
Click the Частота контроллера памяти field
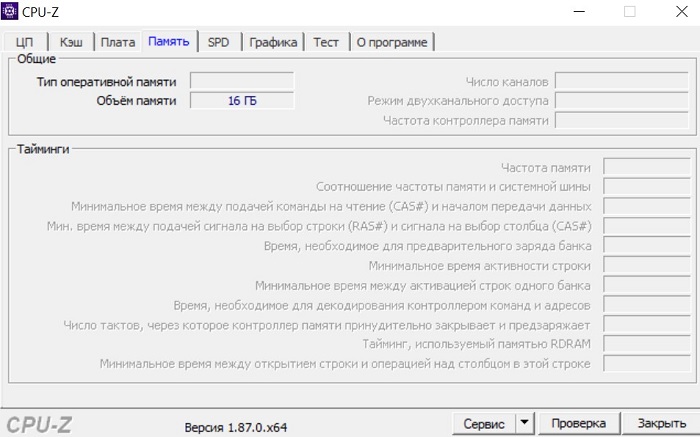621,120
